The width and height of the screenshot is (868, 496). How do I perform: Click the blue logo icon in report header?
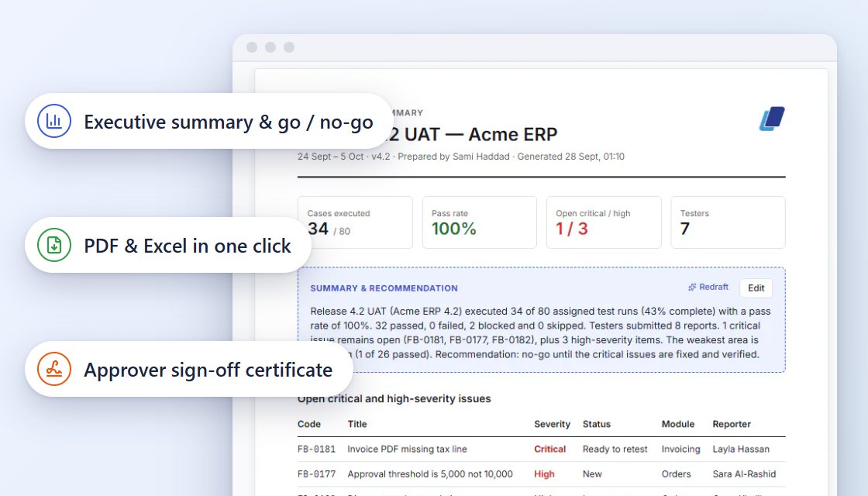[772, 119]
